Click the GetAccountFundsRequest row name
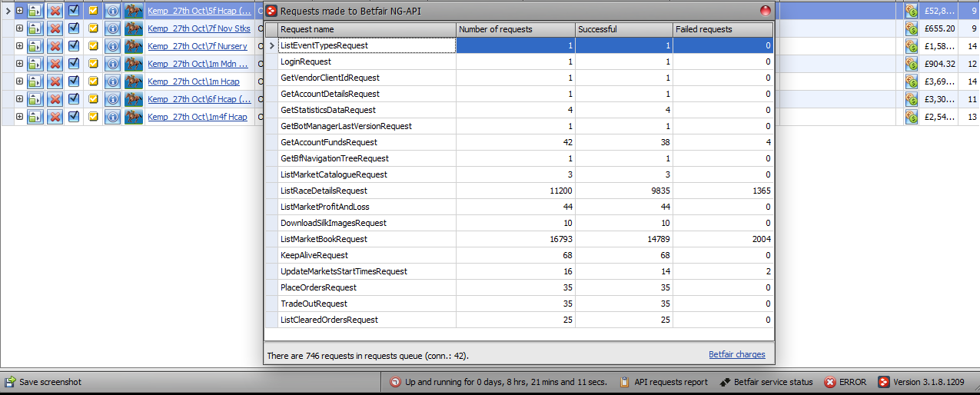Viewport: 980px width, 395px height. [329, 142]
